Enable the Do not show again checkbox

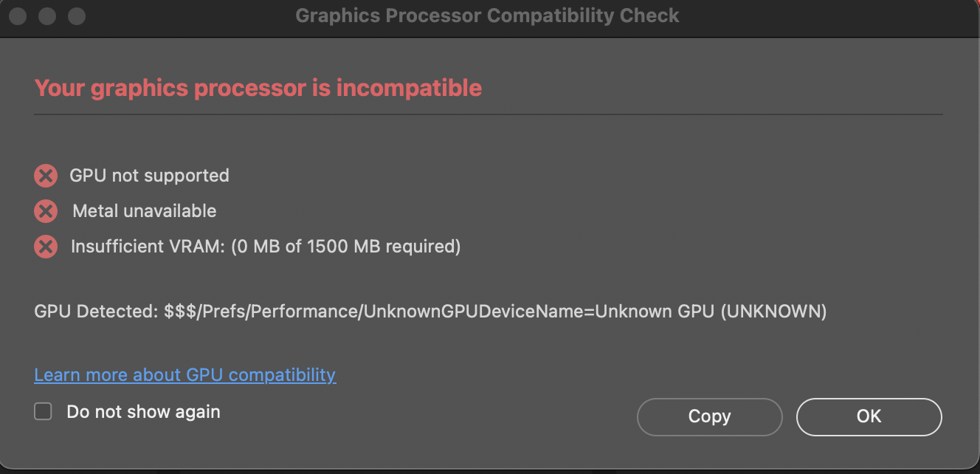click(44, 411)
